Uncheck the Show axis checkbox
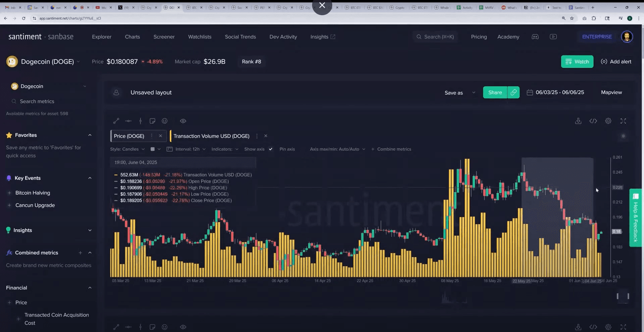 (270, 149)
